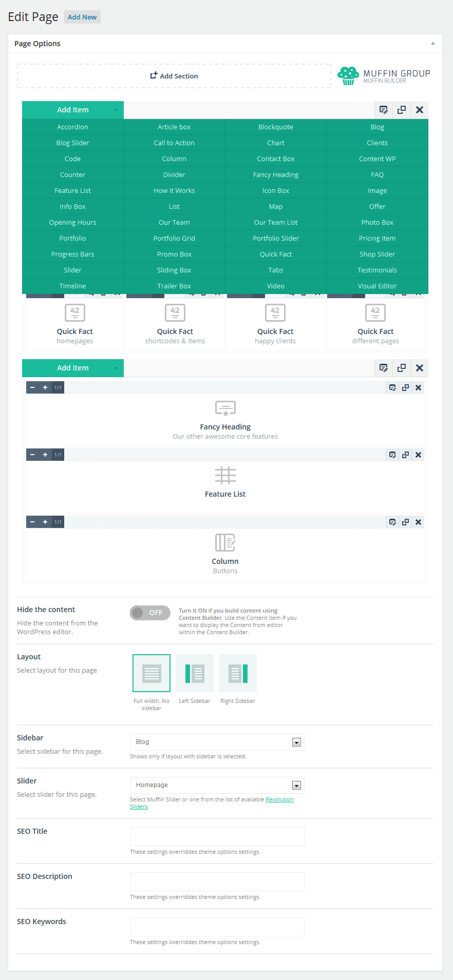Image resolution: width=453 pixels, height=980 pixels.
Task: Open the first section Add Item dropdown
Action: point(73,110)
